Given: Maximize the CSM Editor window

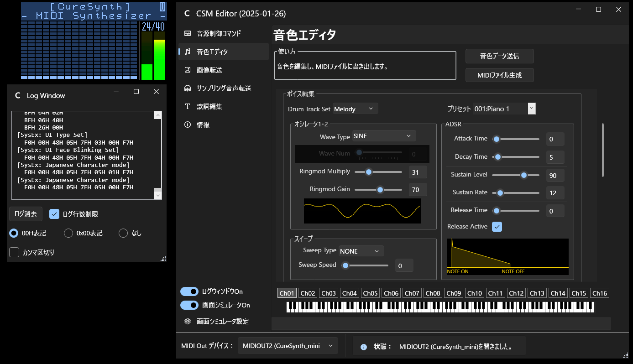Looking at the screenshot, I should tap(599, 9).
